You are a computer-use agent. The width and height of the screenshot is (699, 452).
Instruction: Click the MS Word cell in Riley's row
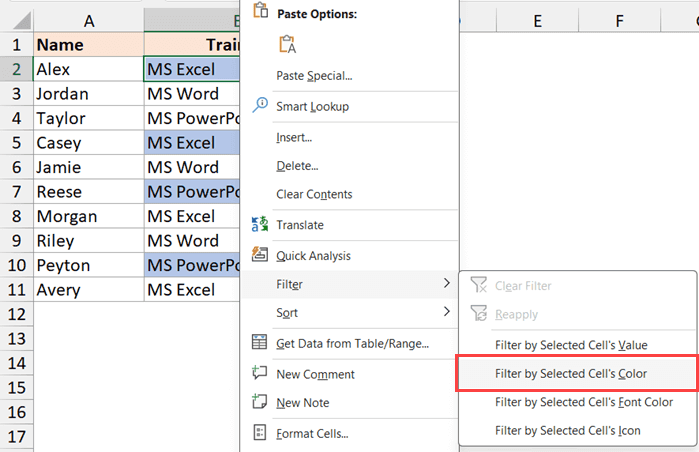pos(192,241)
